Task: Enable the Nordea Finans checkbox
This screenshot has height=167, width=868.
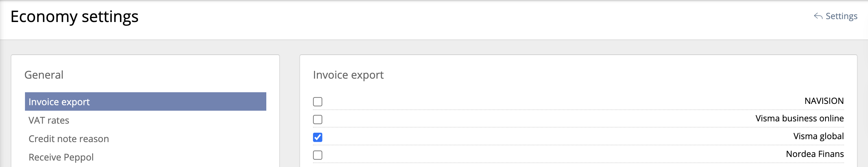Action: click(318, 155)
